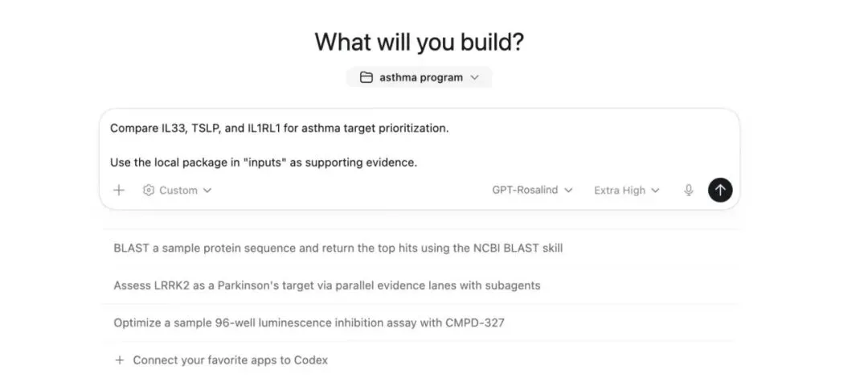Select the BLAST sample protein sequence suggestion
This screenshot has width=868, height=386.
tap(338, 248)
